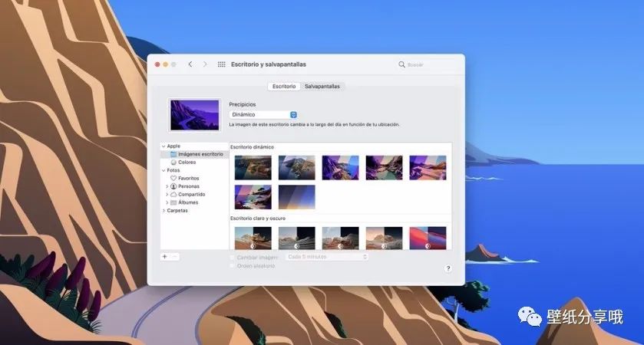Select the Escritorio tab
Screen dimensions: 644x345
click(283, 87)
